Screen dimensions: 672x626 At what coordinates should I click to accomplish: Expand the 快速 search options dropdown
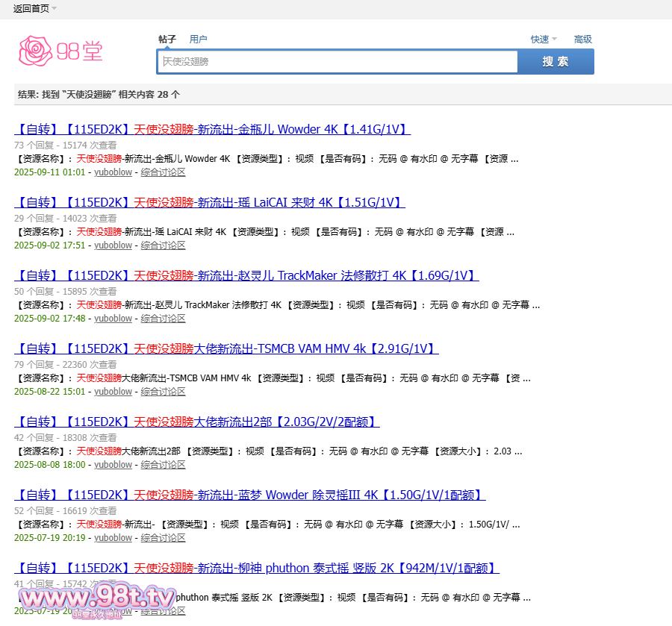pyautogui.click(x=544, y=40)
